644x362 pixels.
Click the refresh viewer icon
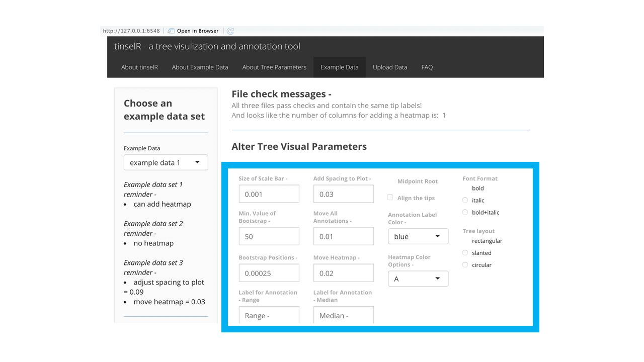tap(230, 31)
